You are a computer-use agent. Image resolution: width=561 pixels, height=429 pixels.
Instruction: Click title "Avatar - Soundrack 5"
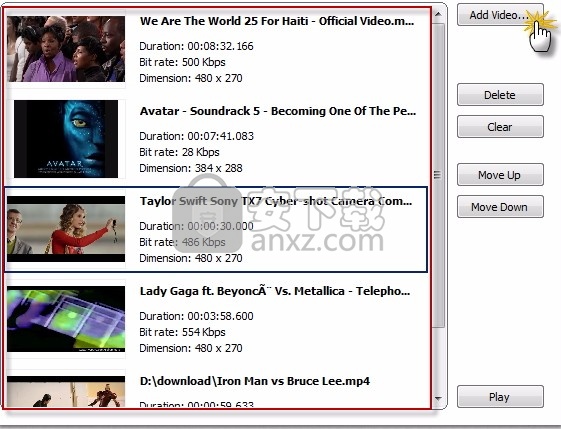[200, 111]
